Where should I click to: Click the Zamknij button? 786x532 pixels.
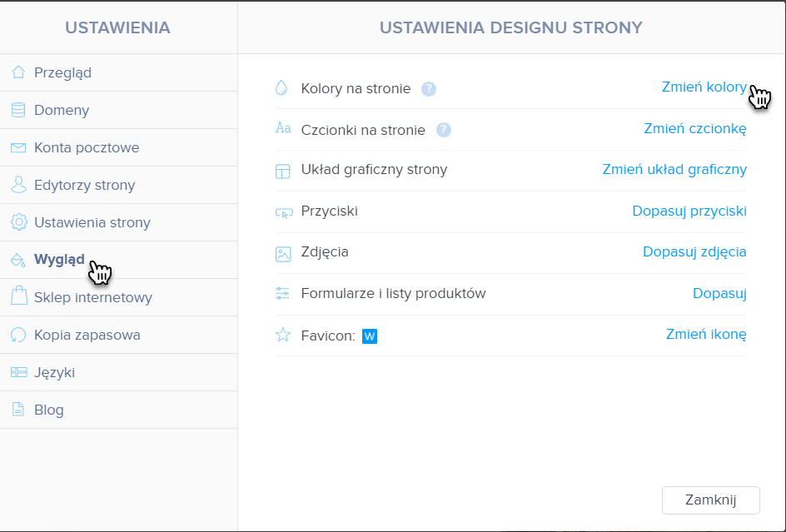click(x=711, y=500)
